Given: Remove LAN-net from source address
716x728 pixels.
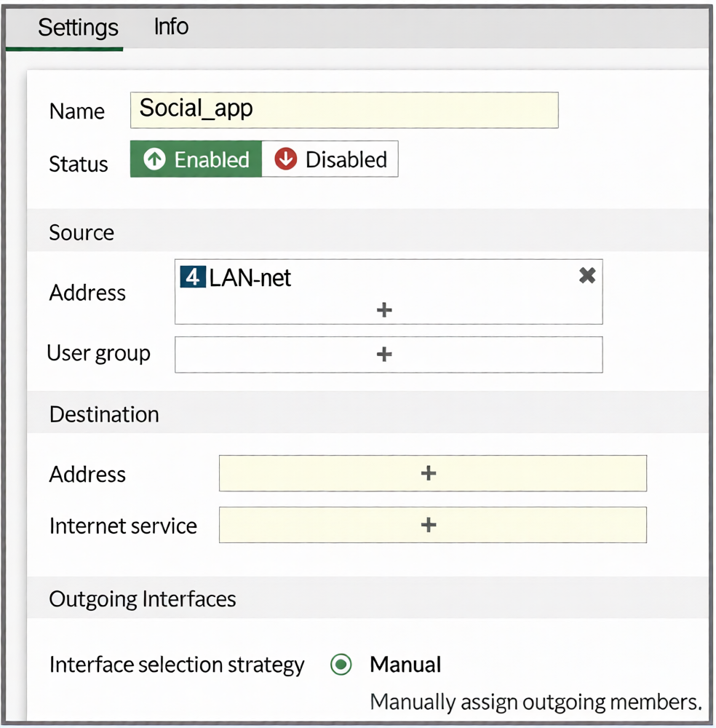Looking at the screenshot, I should (586, 275).
